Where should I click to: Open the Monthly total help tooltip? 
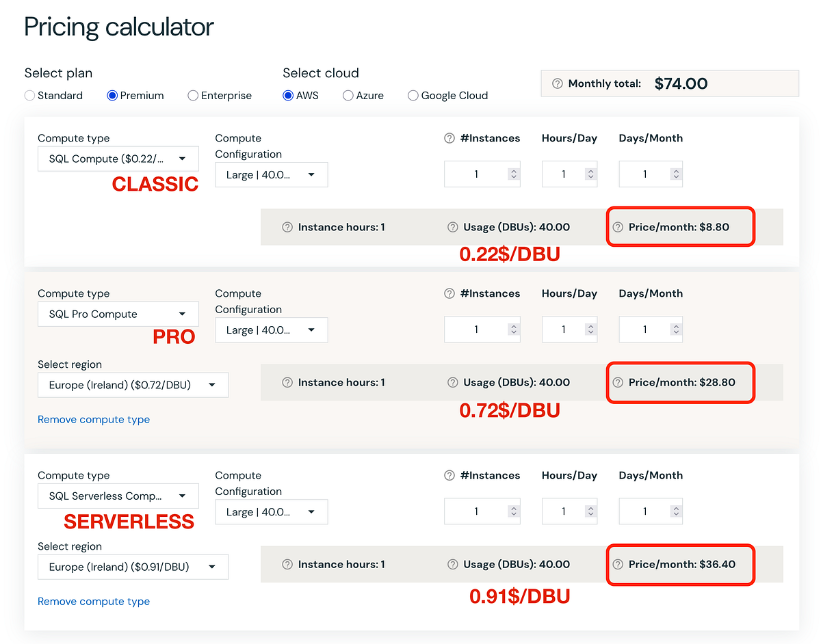point(558,83)
